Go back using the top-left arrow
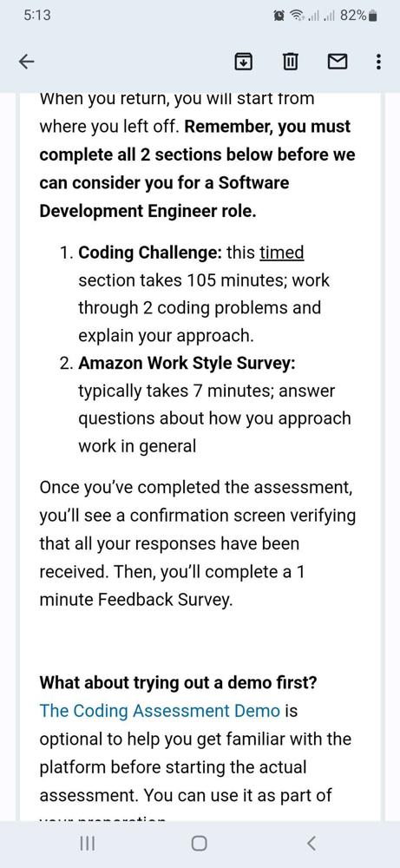The width and height of the screenshot is (400, 868). coord(26,62)
